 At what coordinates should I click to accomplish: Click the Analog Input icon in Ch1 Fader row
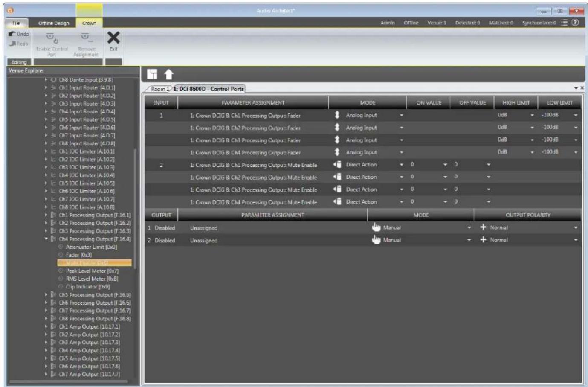click(x=337, y=115)
